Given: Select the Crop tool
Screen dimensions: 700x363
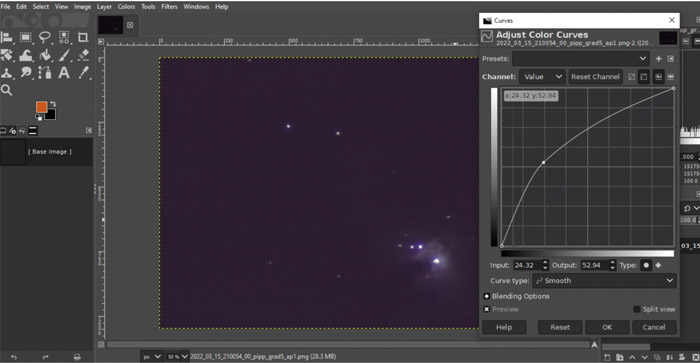Looking at the screenshot, I should pyautogui.click(x=83, y=38).
